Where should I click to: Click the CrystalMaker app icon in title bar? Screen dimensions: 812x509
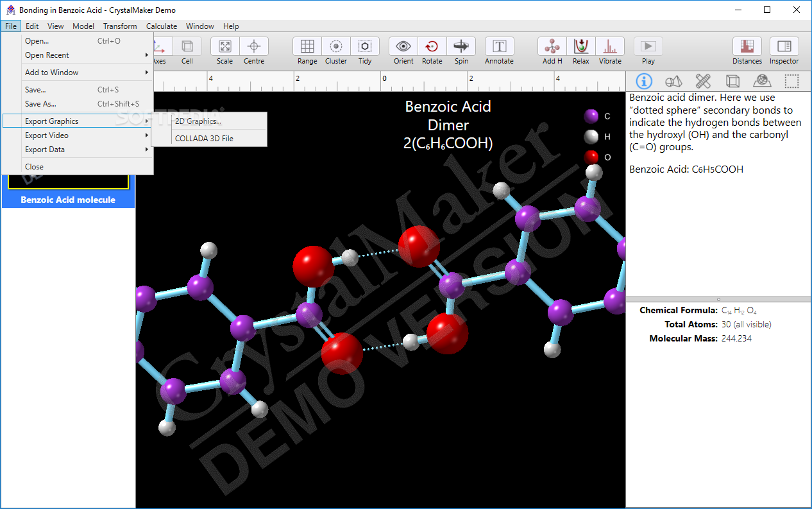pyautogui.click(x=10, y=10)
